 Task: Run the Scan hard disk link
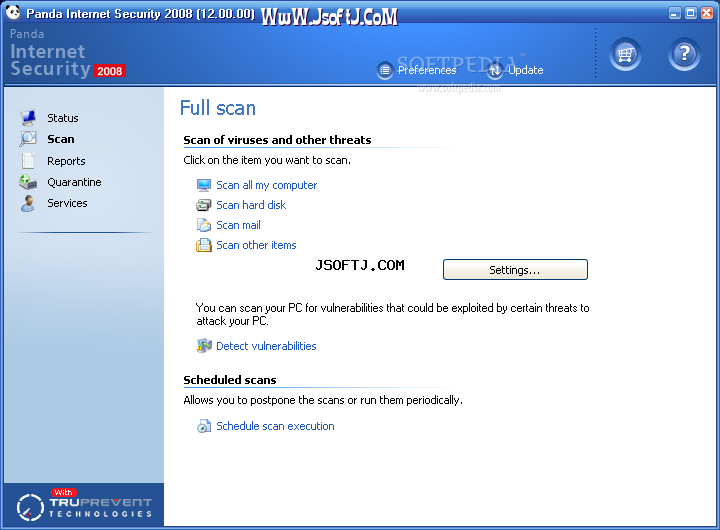251,205
